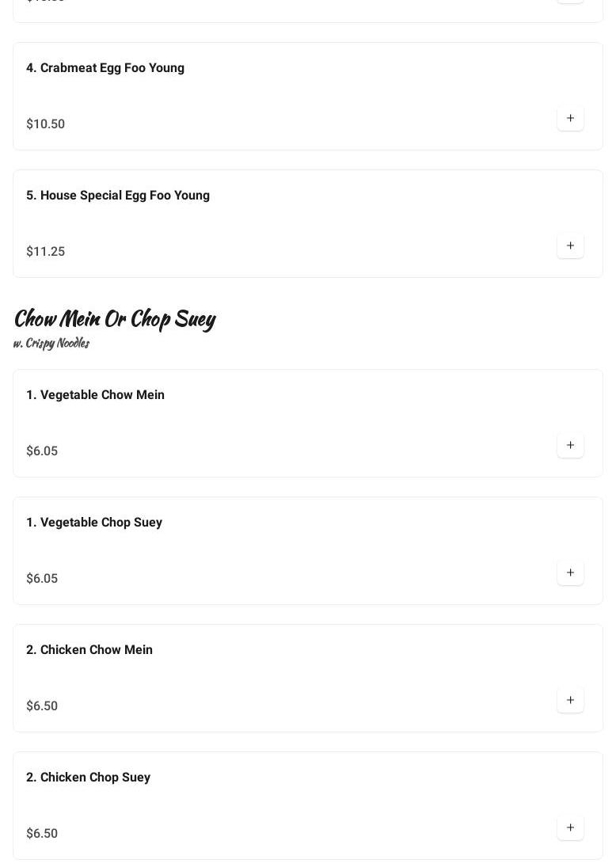Click the $11.25 price label

[x=46, y=252]
